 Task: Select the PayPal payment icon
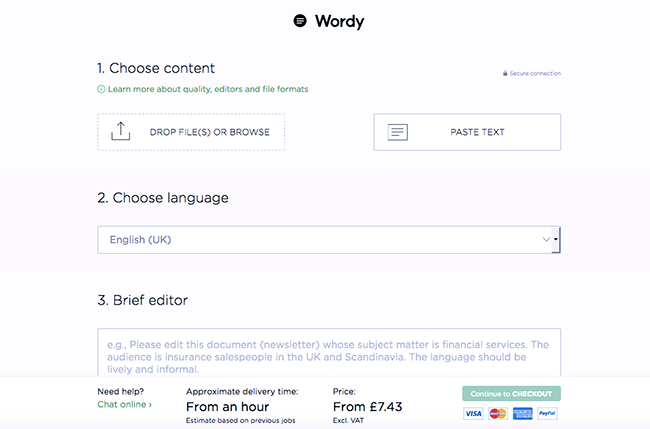coord(547,413)
